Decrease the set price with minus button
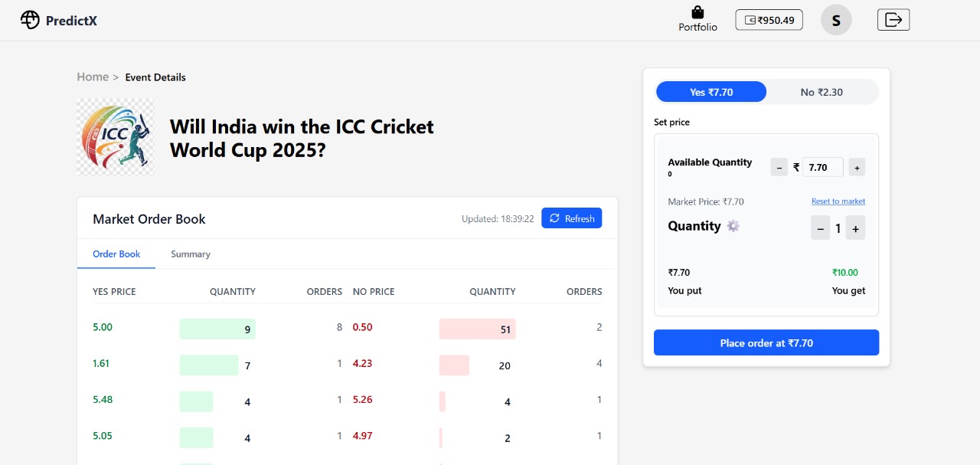980x465 pixels. click(779, 167)
